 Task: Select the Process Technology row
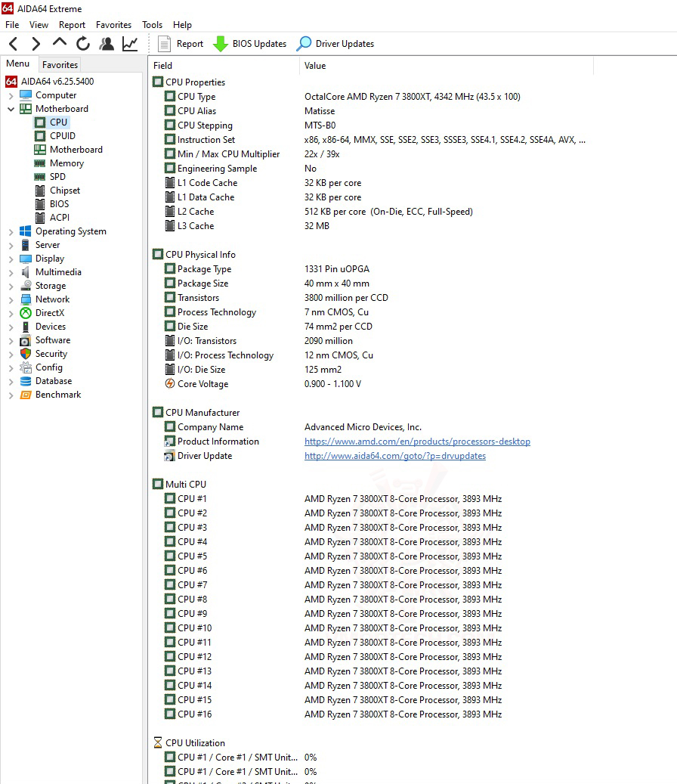tap(373, 312)
